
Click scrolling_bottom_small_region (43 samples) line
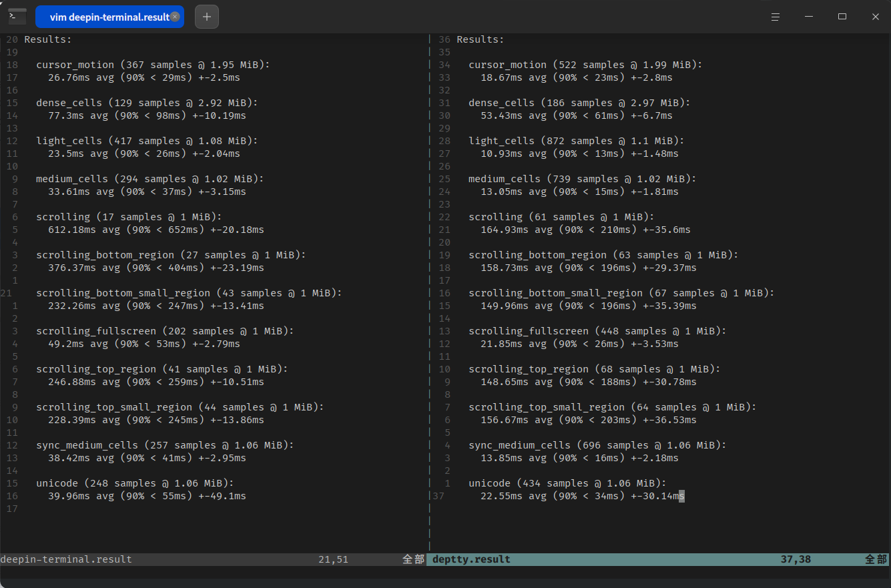(x=189, y=293)
